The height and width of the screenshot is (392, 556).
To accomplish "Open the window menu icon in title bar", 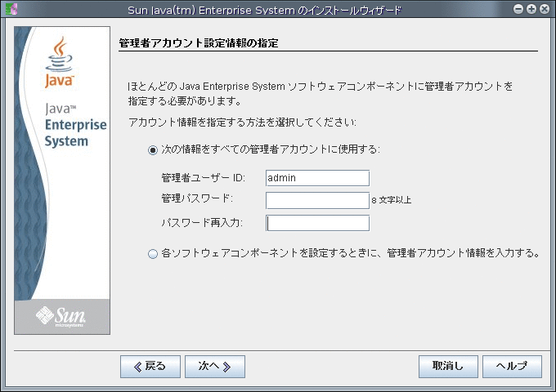I will 11,9.
